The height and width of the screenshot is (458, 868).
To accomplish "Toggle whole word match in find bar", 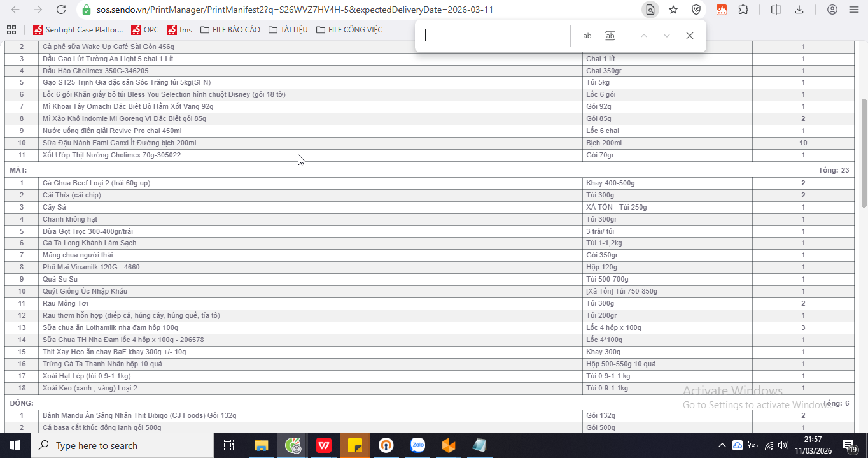I will point(610,36).
